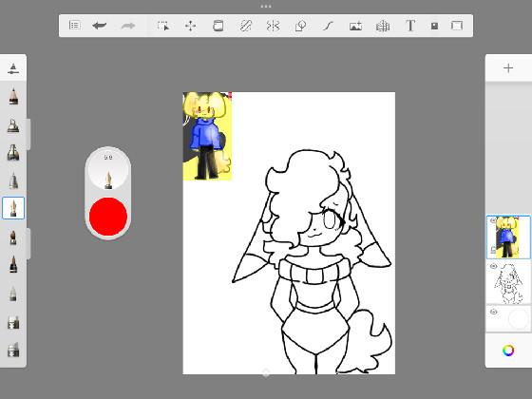Screen dimensions: 532x399
Task: Open the Brush Library at palette top
Action: (13, 68)
